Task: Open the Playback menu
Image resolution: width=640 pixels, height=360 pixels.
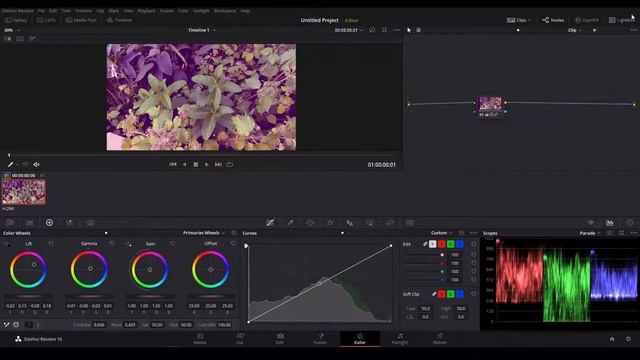Action: (x=146, y=11)
